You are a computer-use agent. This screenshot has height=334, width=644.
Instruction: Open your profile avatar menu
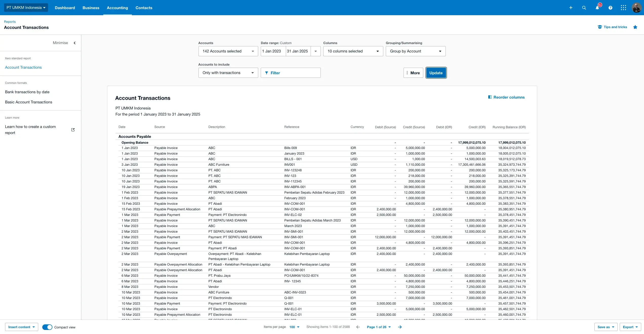636,8
